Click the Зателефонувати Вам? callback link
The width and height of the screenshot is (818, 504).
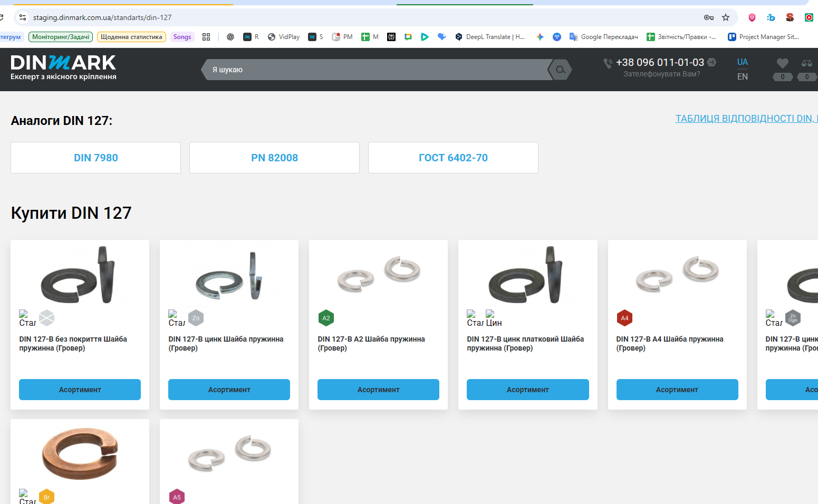click(661, 74)
